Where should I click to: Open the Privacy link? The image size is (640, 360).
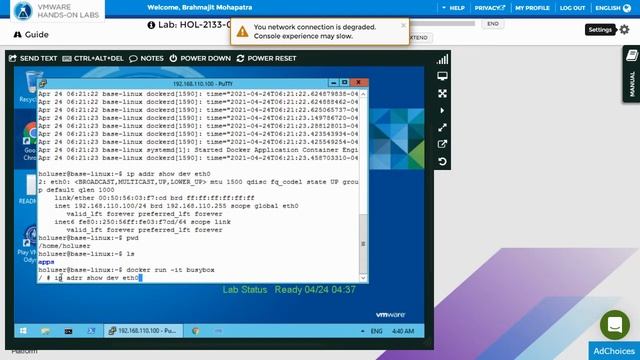point(489,8)
